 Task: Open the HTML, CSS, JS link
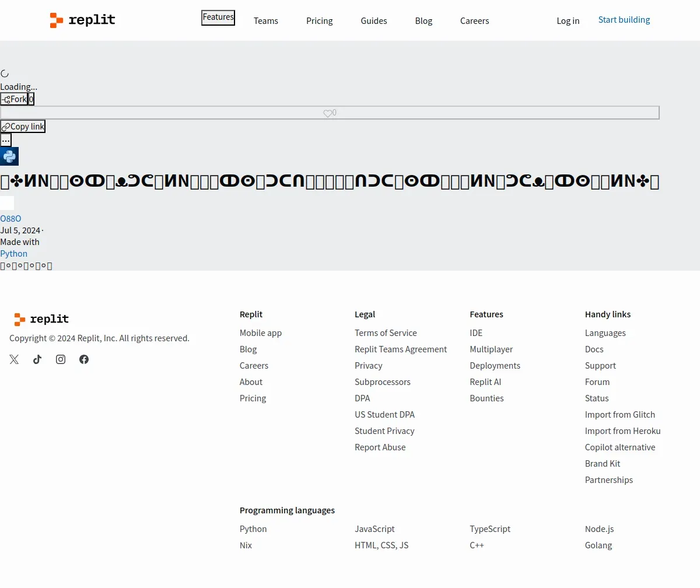tap(381, 545)
